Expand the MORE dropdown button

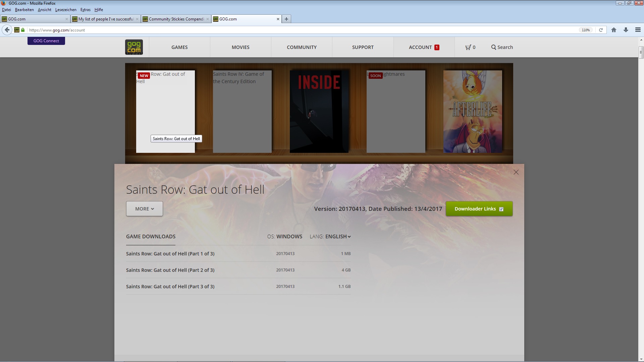[x=145, y=209]
